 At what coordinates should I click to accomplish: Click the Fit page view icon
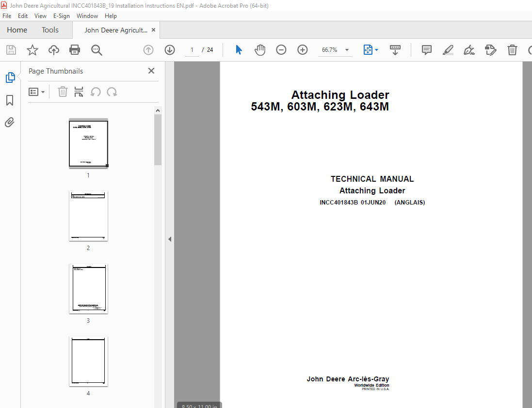pos(368,50)
